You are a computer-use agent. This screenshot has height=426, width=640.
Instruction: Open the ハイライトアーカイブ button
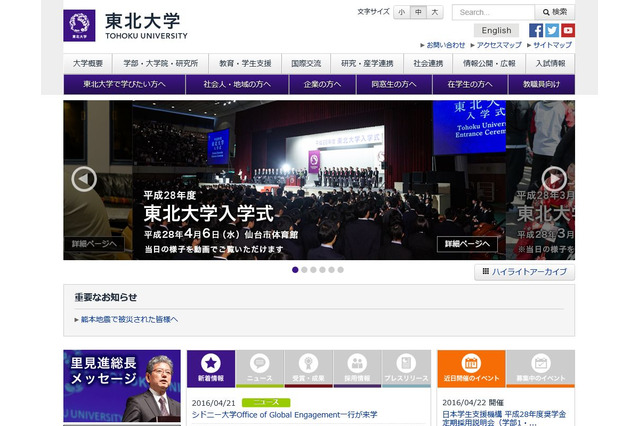[524, 272]
